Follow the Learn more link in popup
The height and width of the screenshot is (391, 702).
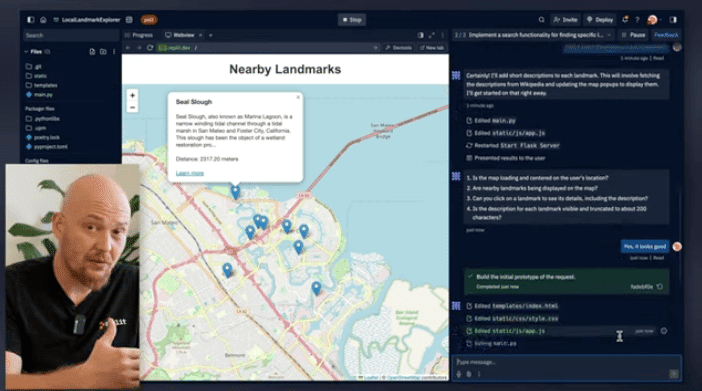(x=190, y=173)
